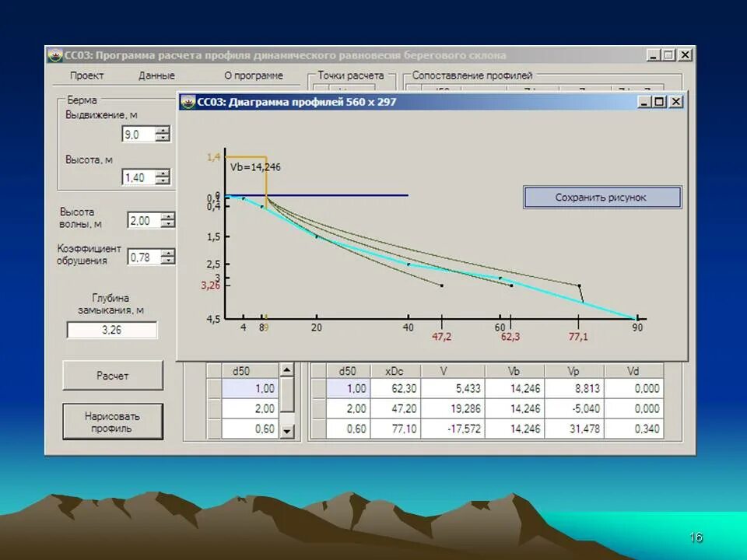This screenshot has height=560, width=747.
Task: Click the Vp cell 31,478
Action: pyautogui.click(x=574, y=429)
